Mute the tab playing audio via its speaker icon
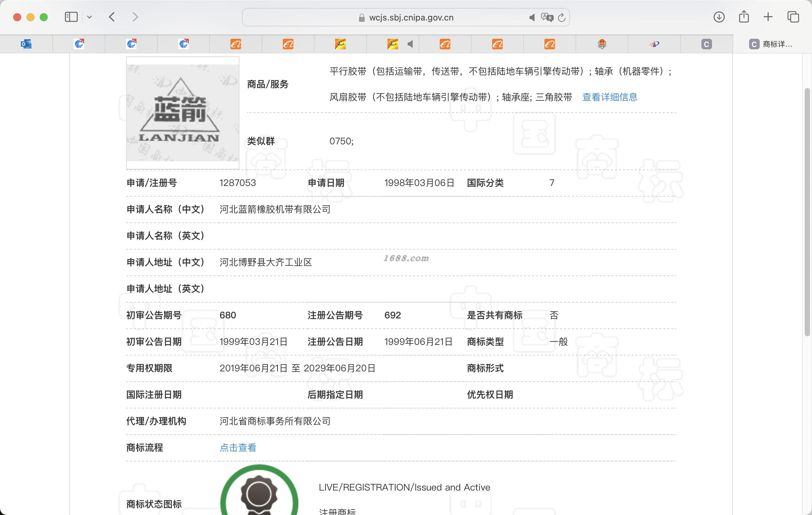 point(410,44)
